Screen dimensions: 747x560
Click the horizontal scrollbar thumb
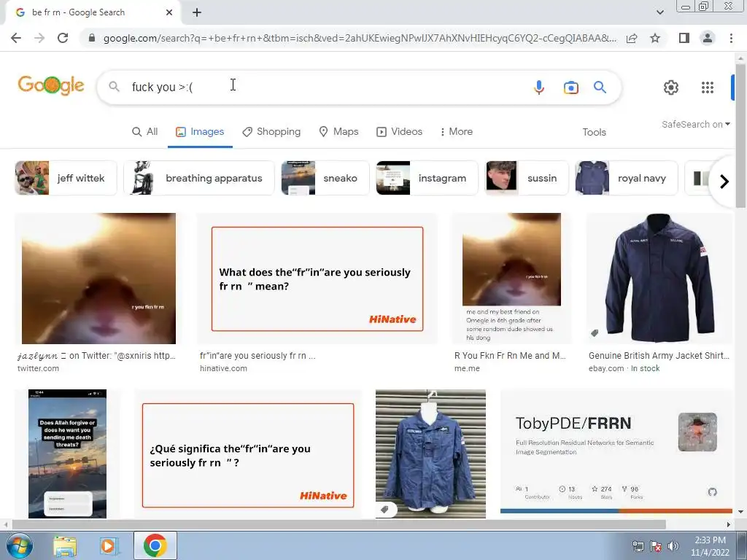(x=338, y=524)
